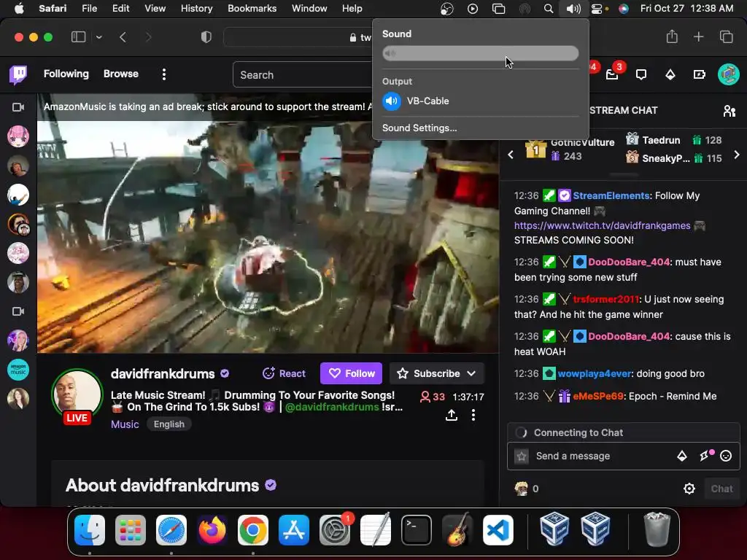Open the user profile avatar menu

click(729, 74)
